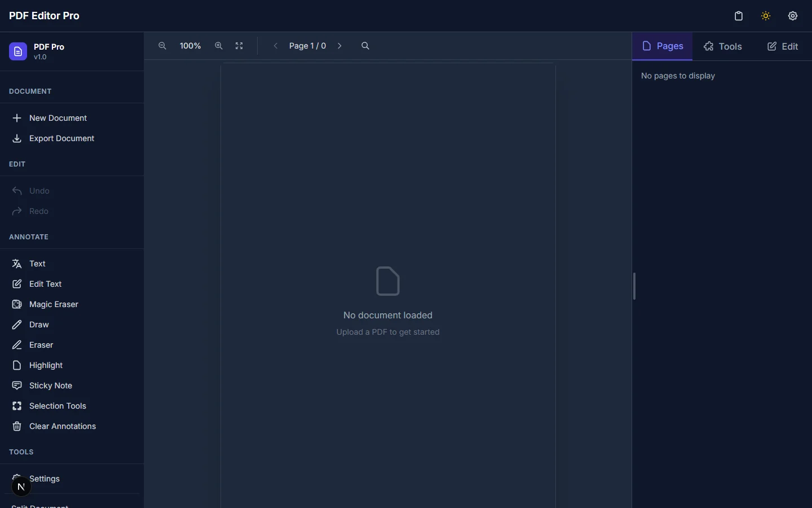This screenshot has width=812, height=508.
Task: Open settings gear in top header
Action: [793, 16]
